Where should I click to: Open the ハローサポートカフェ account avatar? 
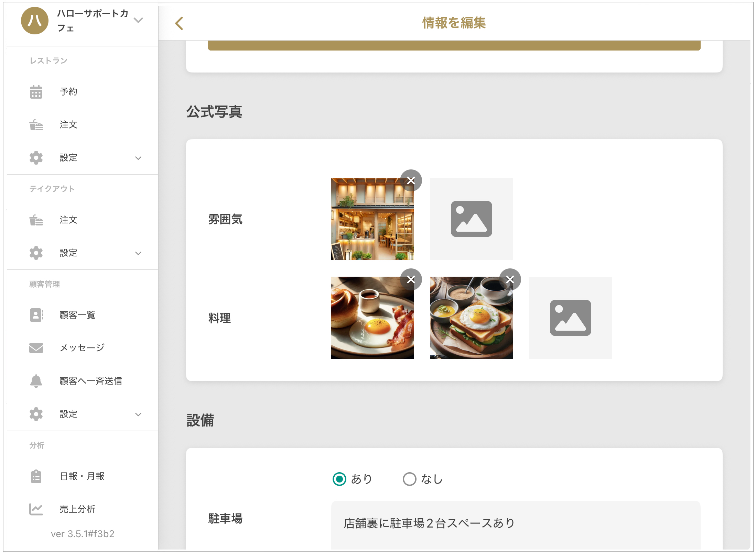pos(34,21)
